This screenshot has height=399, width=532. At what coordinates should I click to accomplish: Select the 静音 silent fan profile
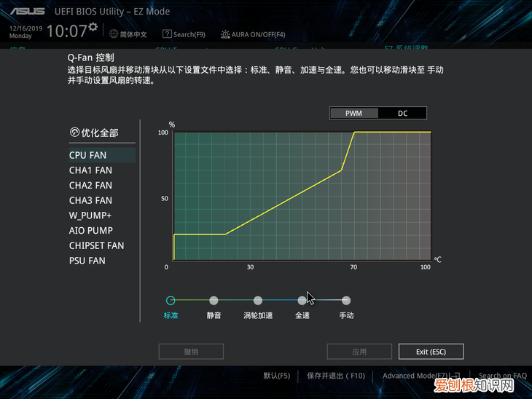214,300
